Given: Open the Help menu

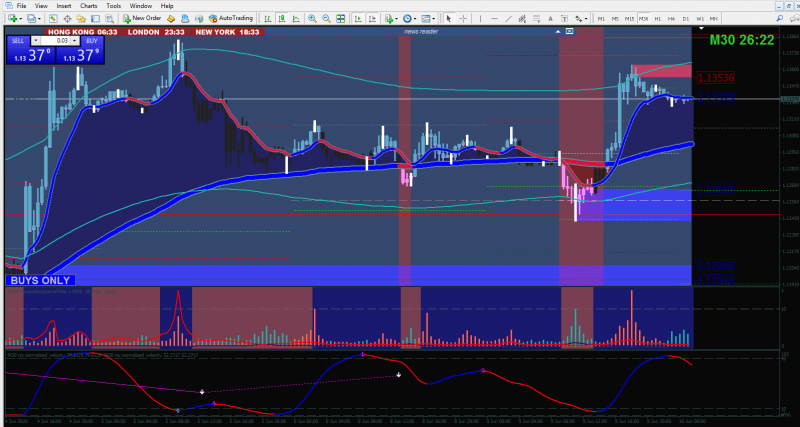Looking at the screenshot, I should click(167, 6).
